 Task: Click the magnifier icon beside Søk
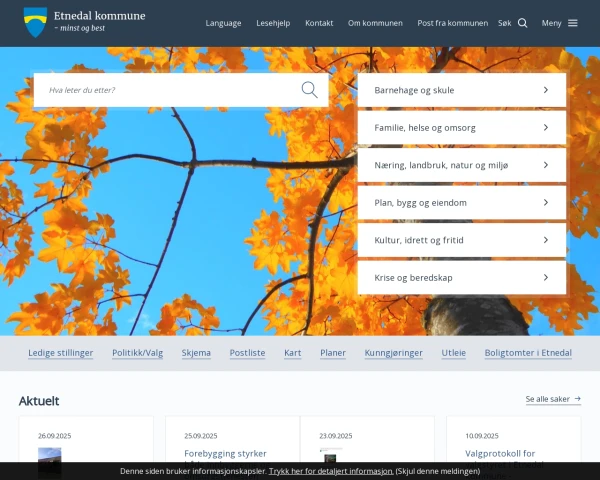point(522,23)
